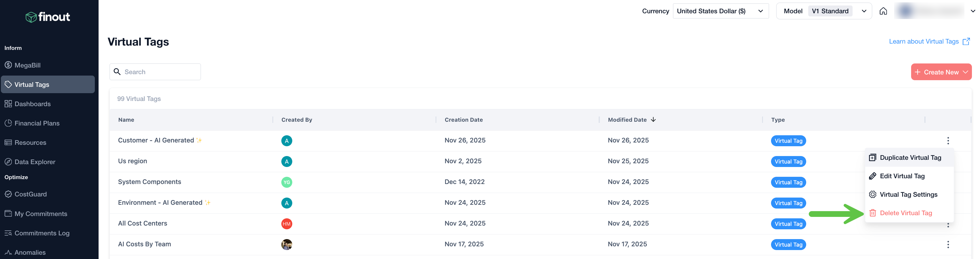Expand the user account dropdown arrow

(x=973, y=11)
